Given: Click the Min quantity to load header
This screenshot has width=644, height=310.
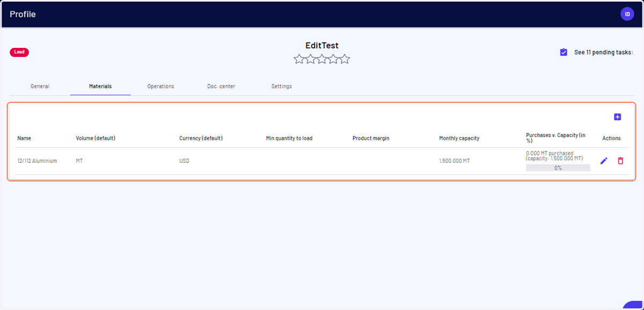Looking at the screenshot, I should 289,138.
